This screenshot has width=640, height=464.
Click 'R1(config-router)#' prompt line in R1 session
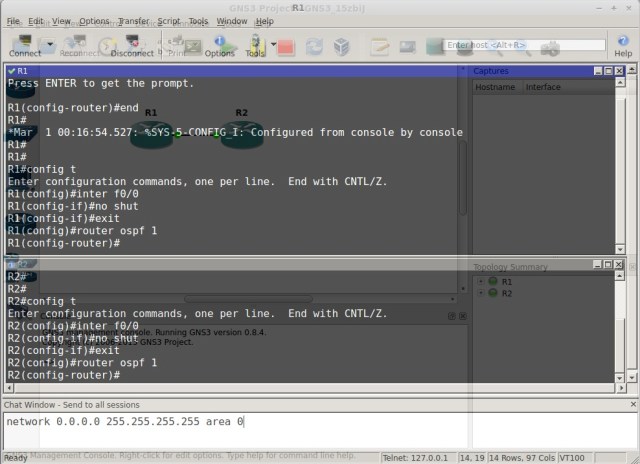[x=64, y=243]
